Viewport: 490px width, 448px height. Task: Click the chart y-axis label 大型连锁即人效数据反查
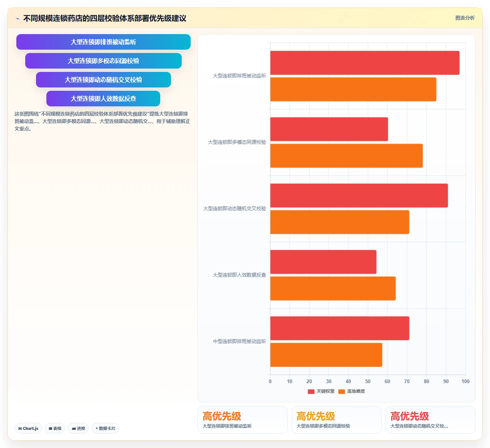(x=239, y=275)
